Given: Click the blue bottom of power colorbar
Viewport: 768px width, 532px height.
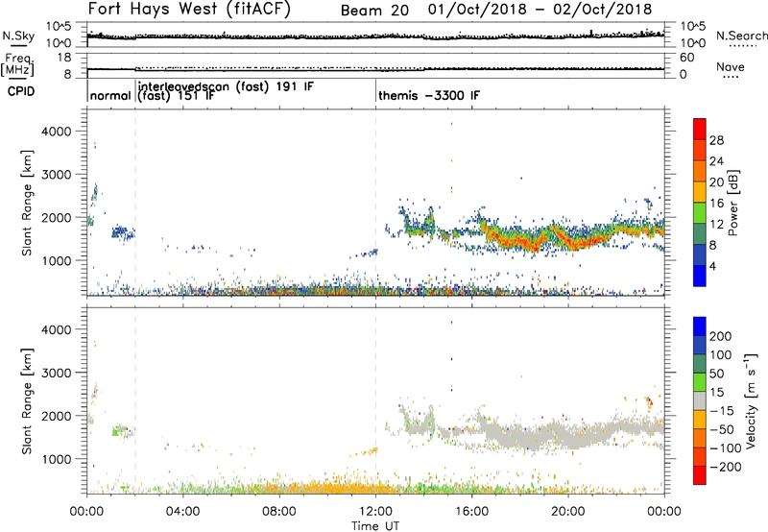Looking at the screenshot, I should coord(700,277).
